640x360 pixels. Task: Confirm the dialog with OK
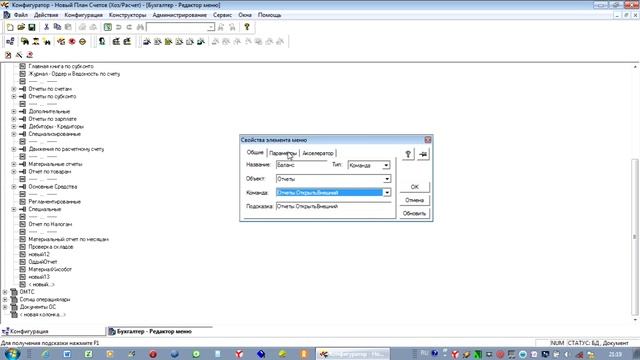pyautogui.click(x=415, y=187)
